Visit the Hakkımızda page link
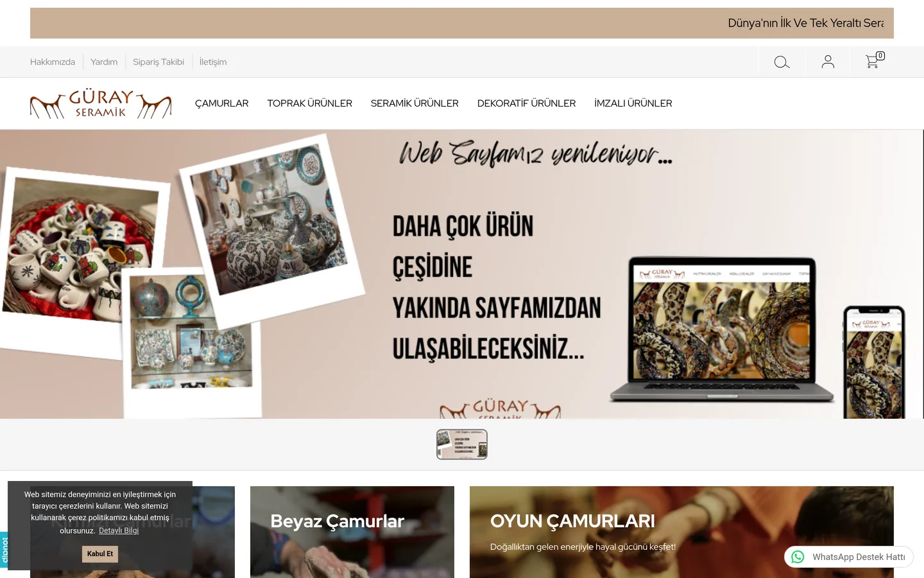 (53, 62)
